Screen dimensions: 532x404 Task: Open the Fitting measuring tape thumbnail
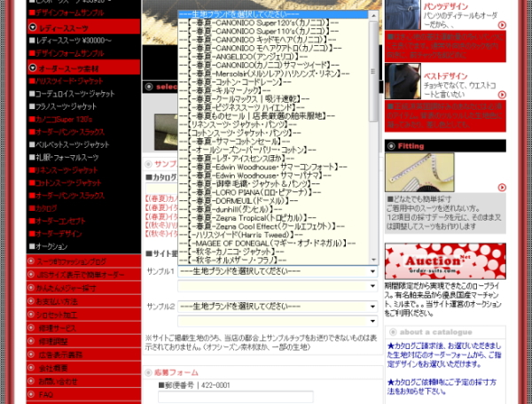coord(419,172)
